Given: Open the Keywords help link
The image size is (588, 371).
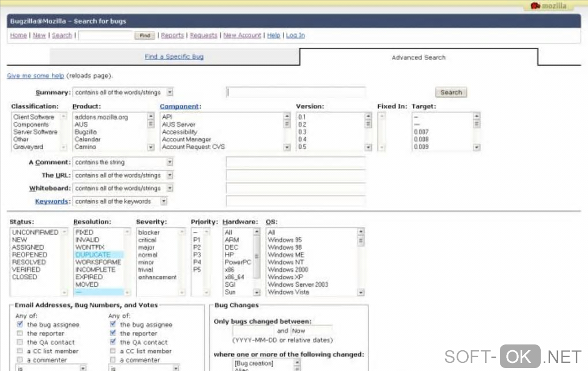Looking at the screenshot, I should 51,201.
